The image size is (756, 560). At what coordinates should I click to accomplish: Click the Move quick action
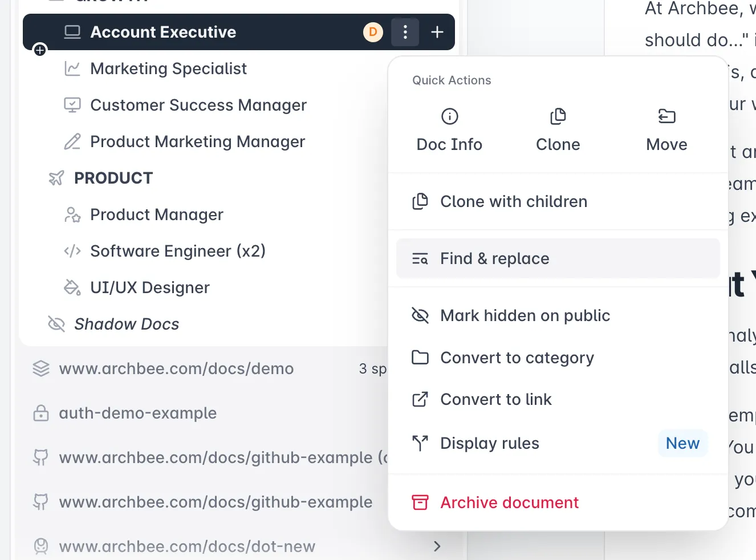tap(666, 131)
